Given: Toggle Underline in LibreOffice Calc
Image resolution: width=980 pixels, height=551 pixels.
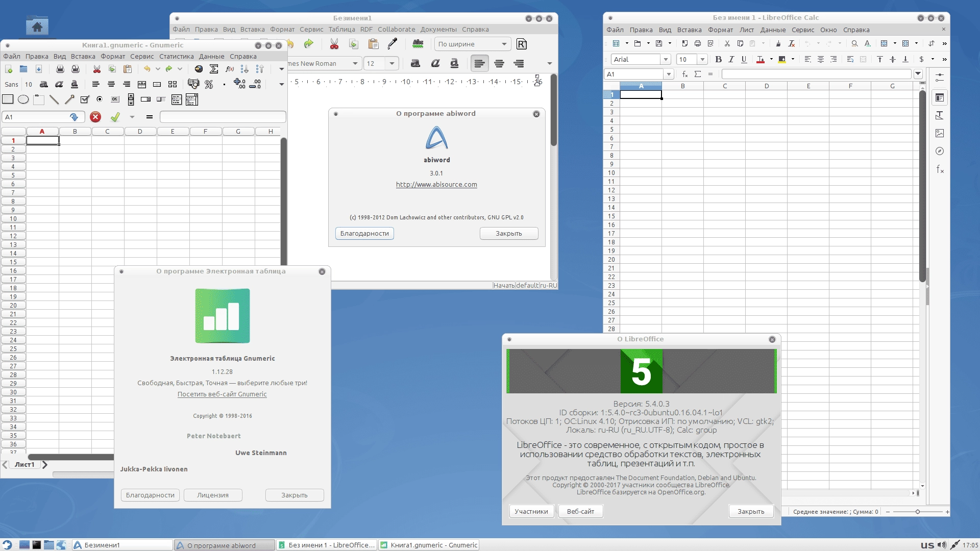Looking at the screenshot, I should pos(744,59).
